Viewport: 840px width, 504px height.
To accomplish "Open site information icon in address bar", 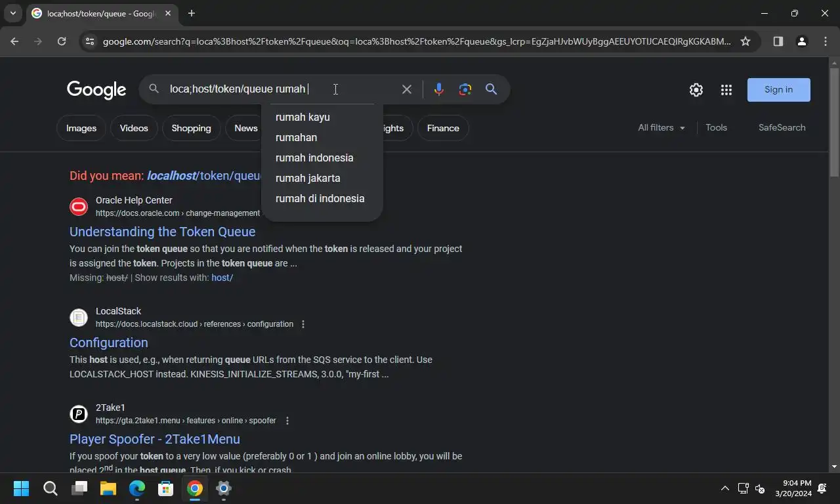I will pos(90,41).
